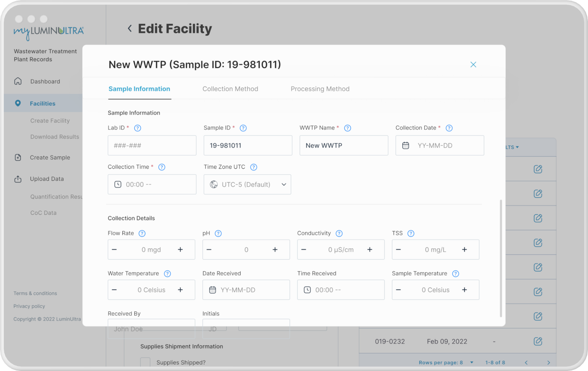Increase the TSS value with plus
Screen dimensions: 588x371
coord(464,250)
